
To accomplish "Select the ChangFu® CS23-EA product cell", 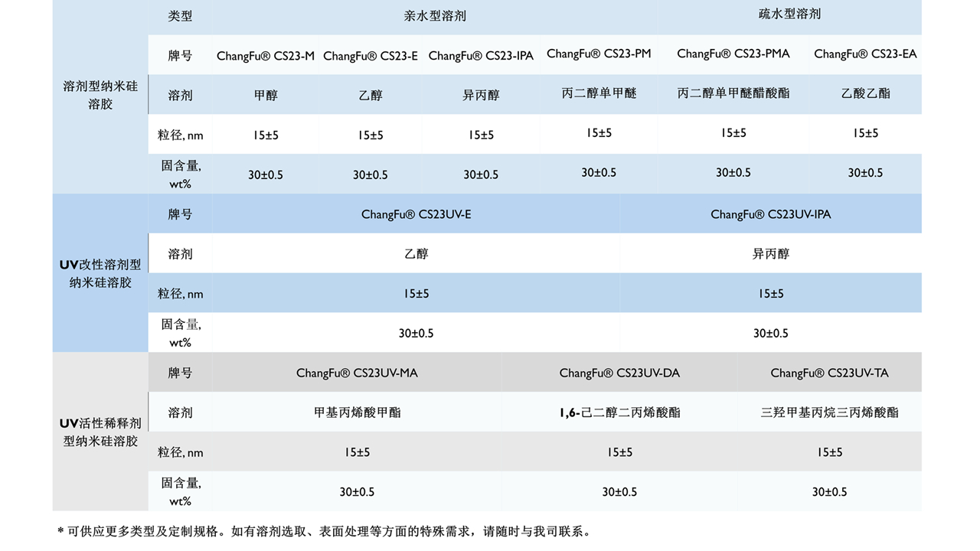I will point(865,54).
